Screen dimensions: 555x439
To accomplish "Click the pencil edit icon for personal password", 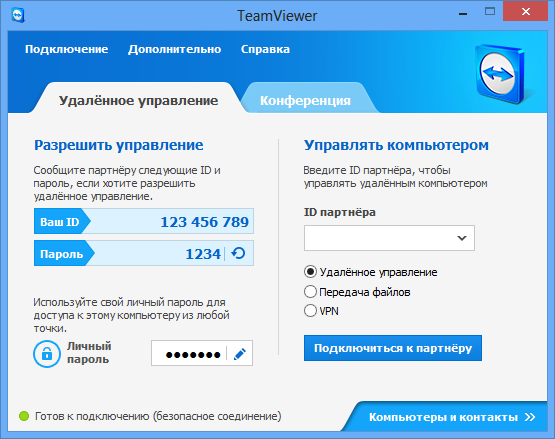I will (240, 353).
